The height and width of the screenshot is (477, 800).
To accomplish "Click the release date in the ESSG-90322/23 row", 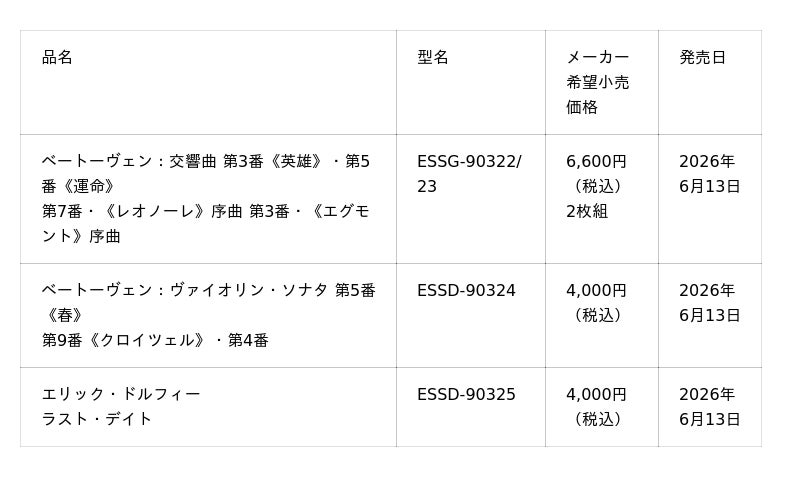I will (x=709, y=174).
